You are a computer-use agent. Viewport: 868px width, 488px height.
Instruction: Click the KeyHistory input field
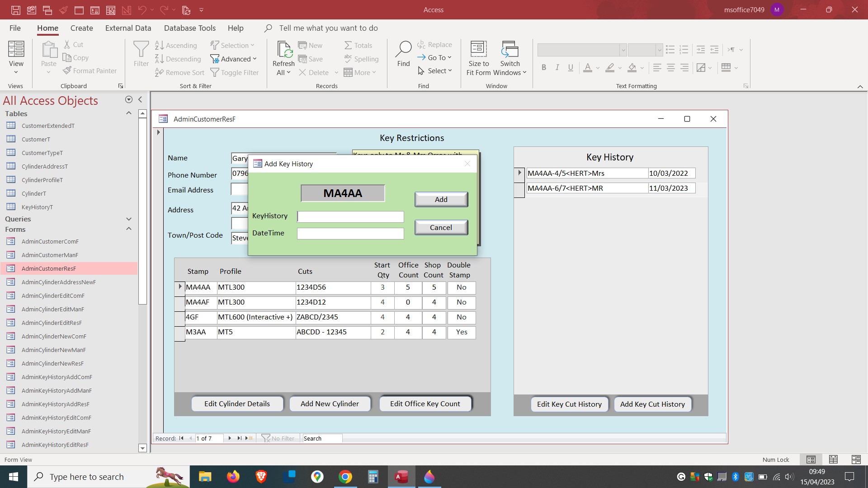(x=350, y=217)
